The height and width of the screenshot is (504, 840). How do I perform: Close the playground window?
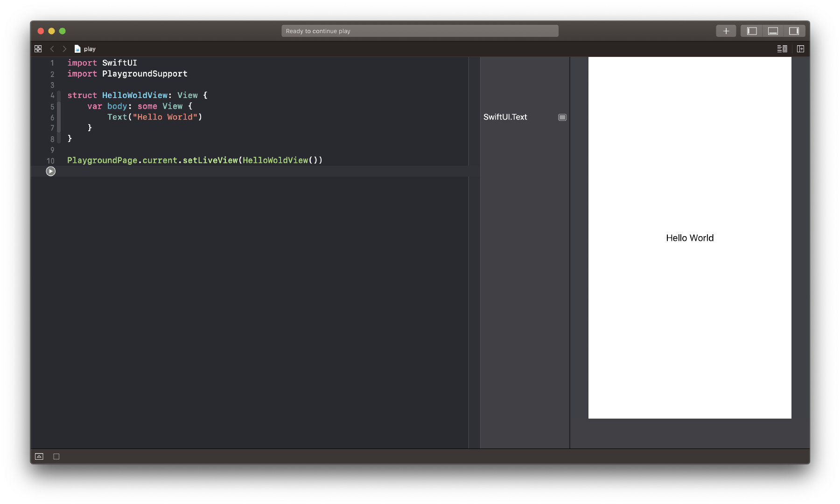coord(41,31)
